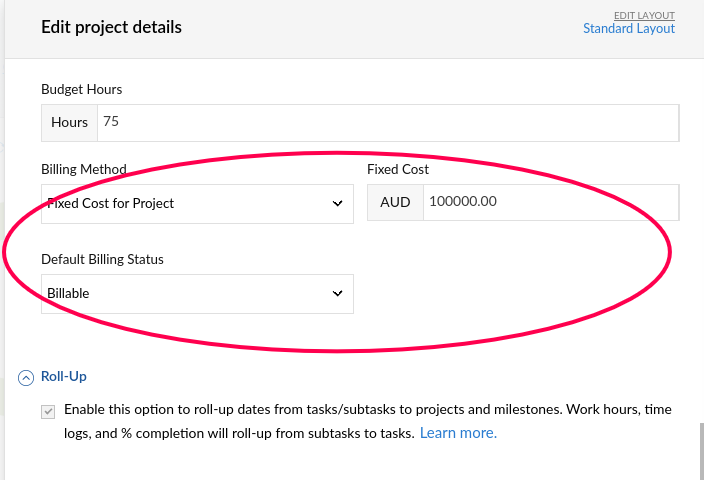Click into the Budget Hours input field
704x480 pixels.
[x=386, y=123]
